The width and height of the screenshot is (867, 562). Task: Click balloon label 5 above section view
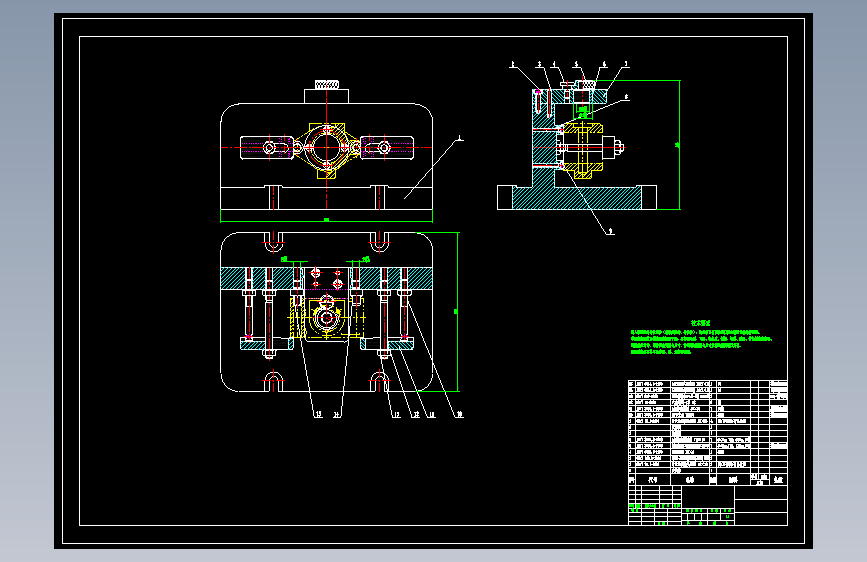click(x=576, y=65)
